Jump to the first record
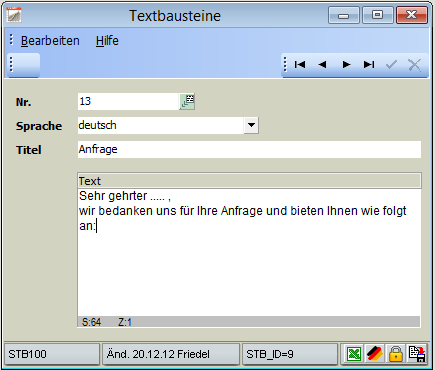Image resolution: width=435 pixels, height=370 pixels. [x=300, y=64]
